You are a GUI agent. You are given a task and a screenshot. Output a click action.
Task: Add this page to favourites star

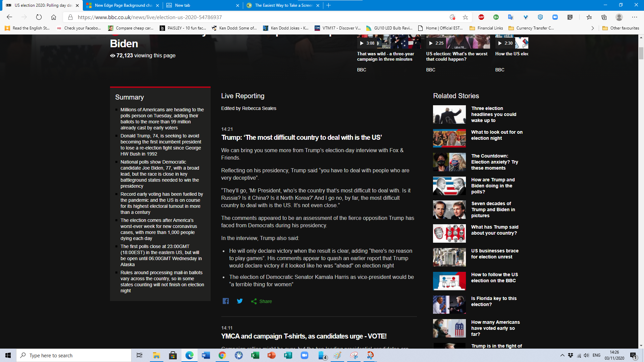[x=465, y=17]
